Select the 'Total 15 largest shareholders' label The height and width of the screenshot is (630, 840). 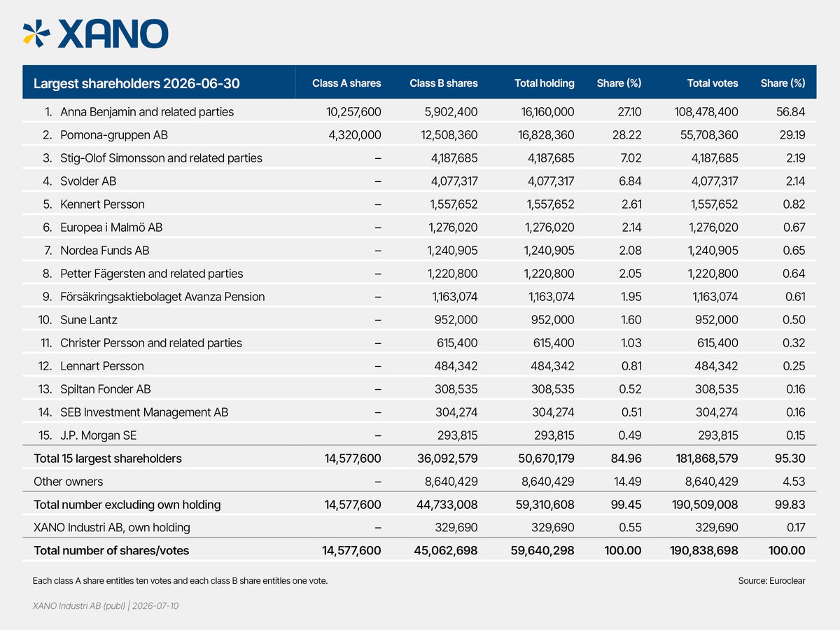point(108,458)
